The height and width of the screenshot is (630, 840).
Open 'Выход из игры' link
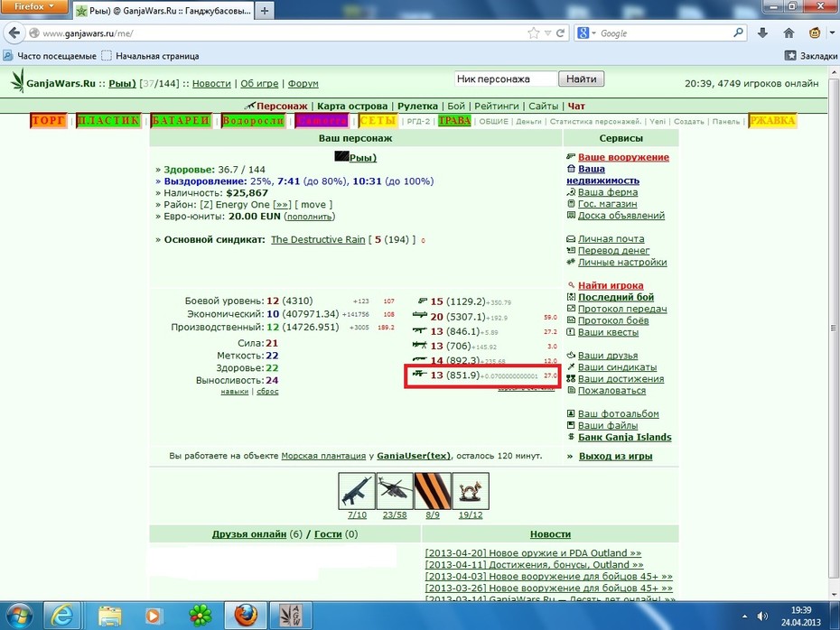(x=615, y=457)
